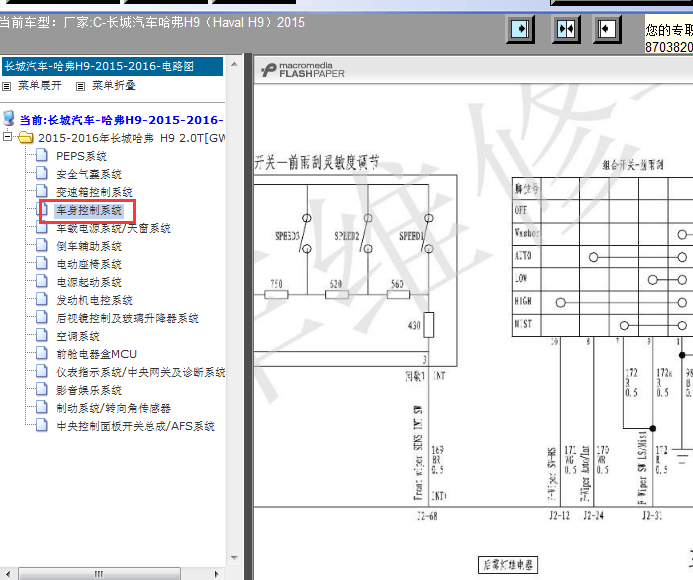Expand all menus via 菜单展开
Image resolution: width=693 pixels, height=580 pixels.
click(x=39, y=85)
